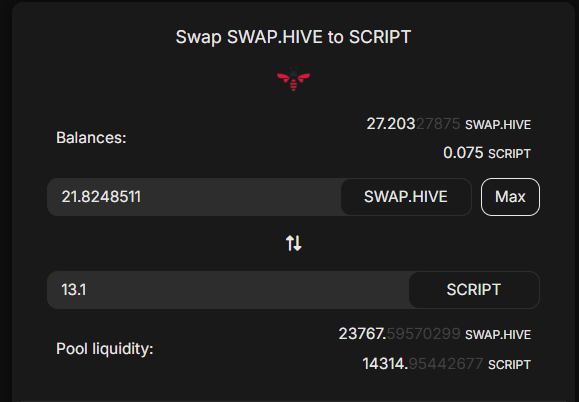
Task: Click the 0.075 SCRIPT balance value
Action: coord(463,153)
